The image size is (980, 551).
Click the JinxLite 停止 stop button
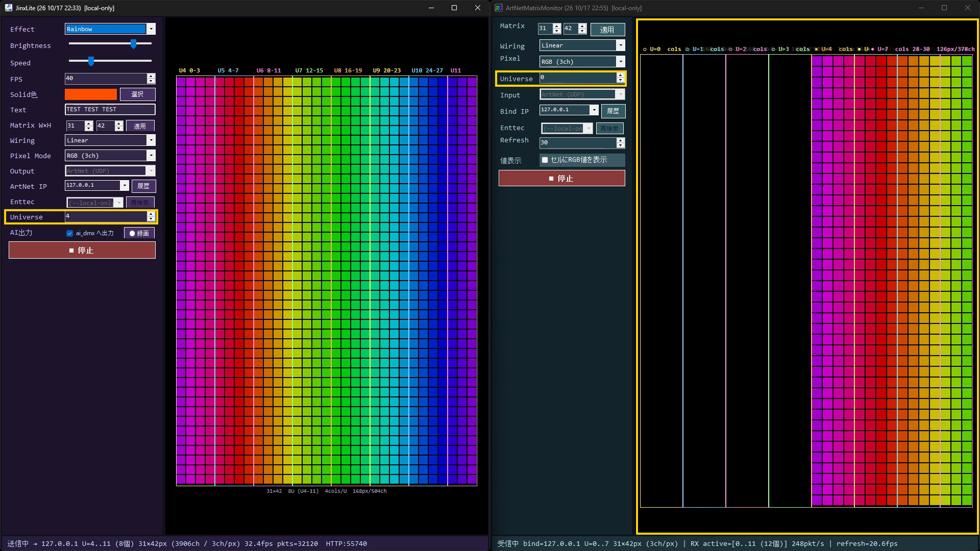click(x=82, y=251)
